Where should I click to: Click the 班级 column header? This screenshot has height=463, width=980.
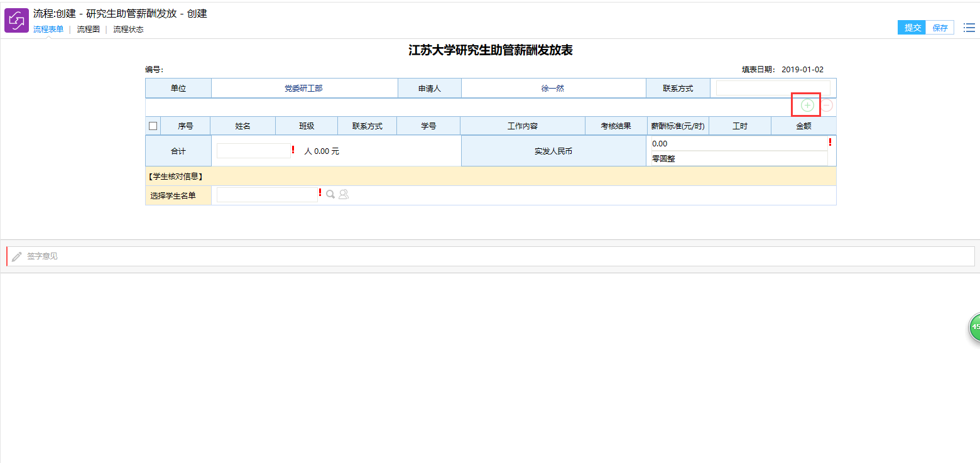(307, 126)
